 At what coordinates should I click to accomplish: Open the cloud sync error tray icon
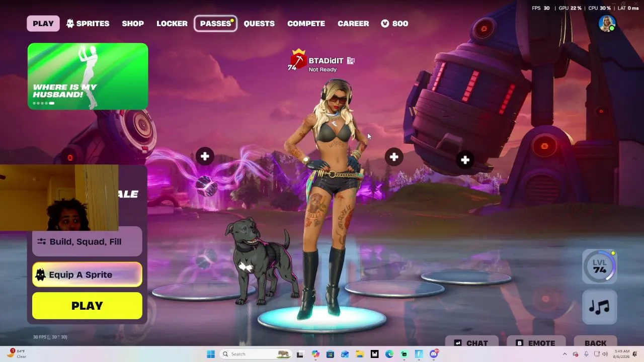[x=576, y=354]
